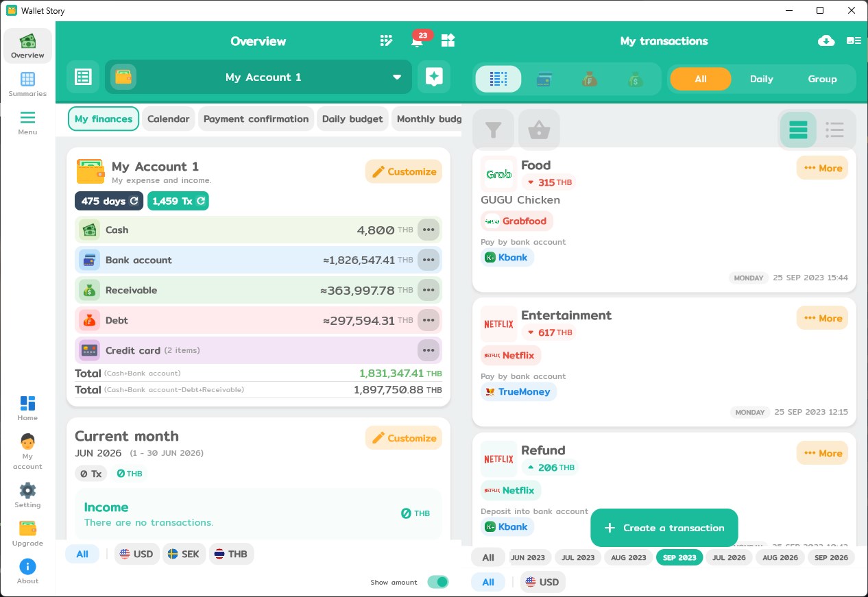Click the shopping basket filter icon
The width and height of the screenshot is (868, 597).
pyautogui.click(x=539, y=130)
